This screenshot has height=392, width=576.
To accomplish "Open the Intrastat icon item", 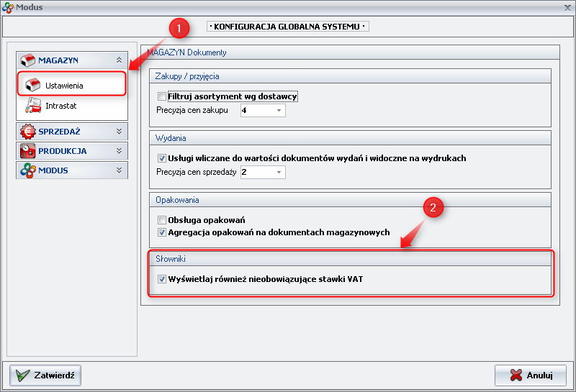I will coord(32,106).
